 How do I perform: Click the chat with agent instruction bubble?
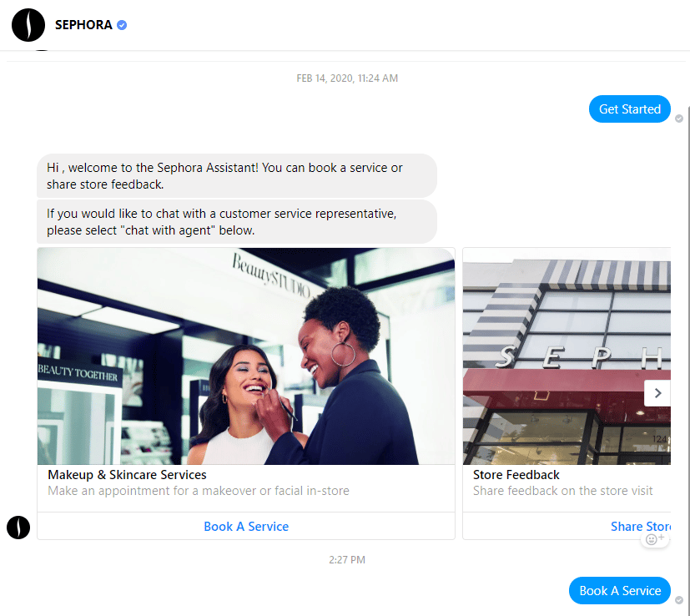point(236,221)
